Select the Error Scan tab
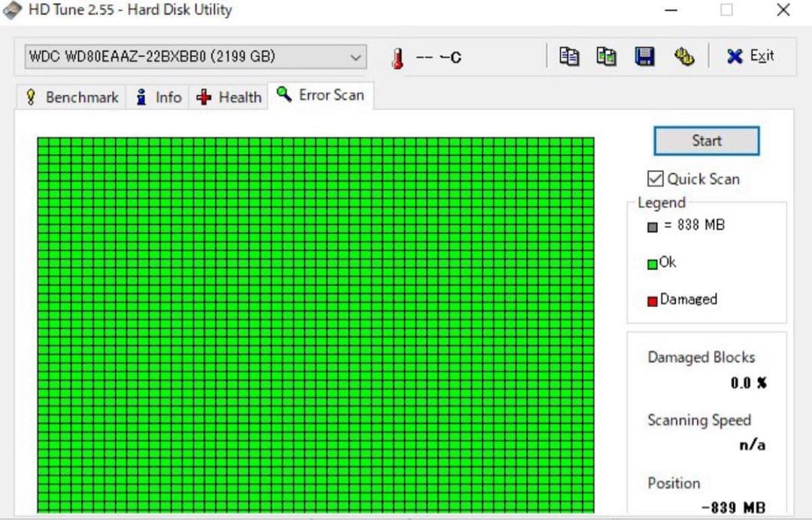The image size is (812, 520). pos(321,96)
